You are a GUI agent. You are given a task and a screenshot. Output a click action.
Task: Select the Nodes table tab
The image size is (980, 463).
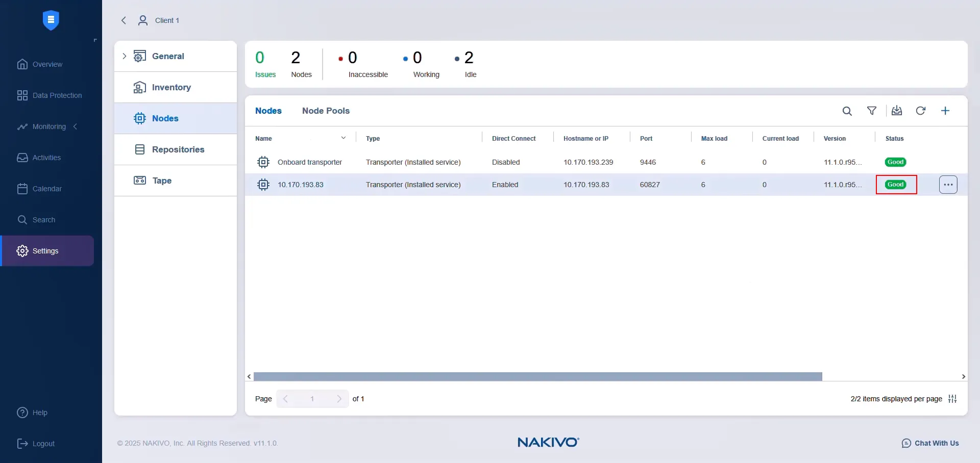click(268, 111)
